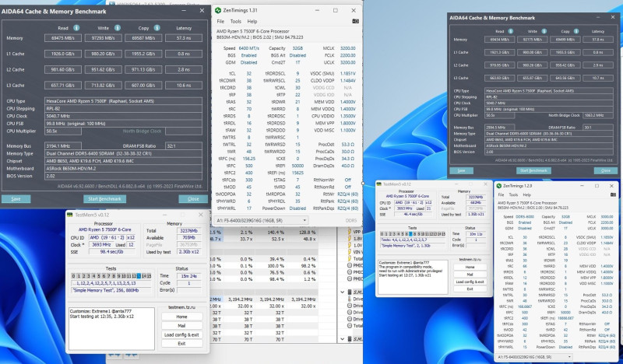Click Memory Latency 57.3 ns field, left AIDA64
This screenshot has height=364, width=623.
pyautogui.click(x=184, y=38)
